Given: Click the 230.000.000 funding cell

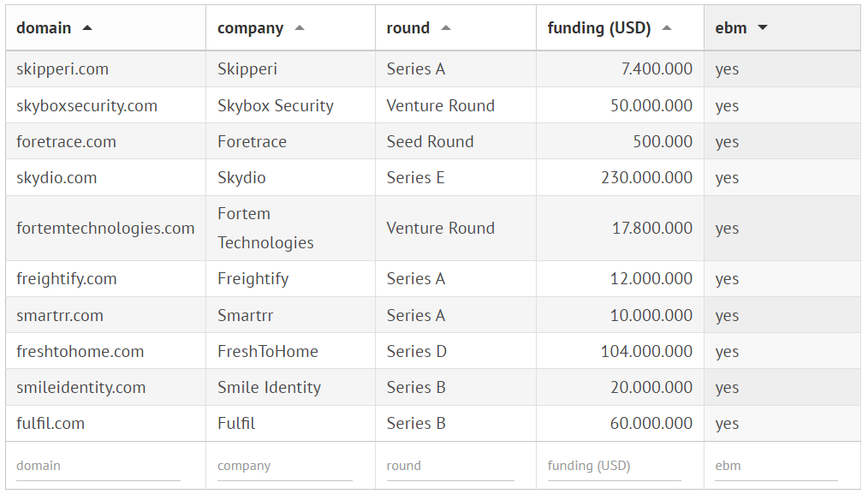Looking at the screenshot, I should [x=646, y=178].
